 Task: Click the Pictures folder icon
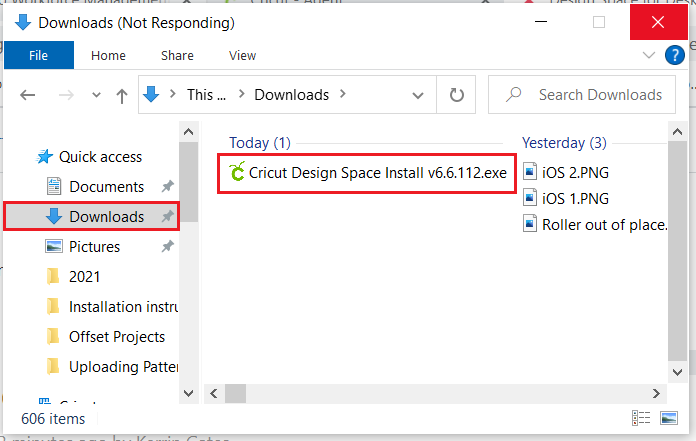tap(54, 246)
